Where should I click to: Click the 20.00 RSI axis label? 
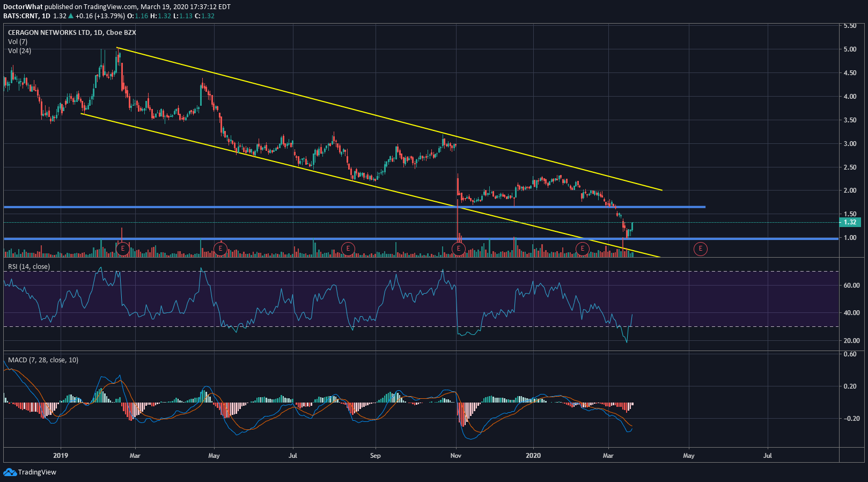851,341
